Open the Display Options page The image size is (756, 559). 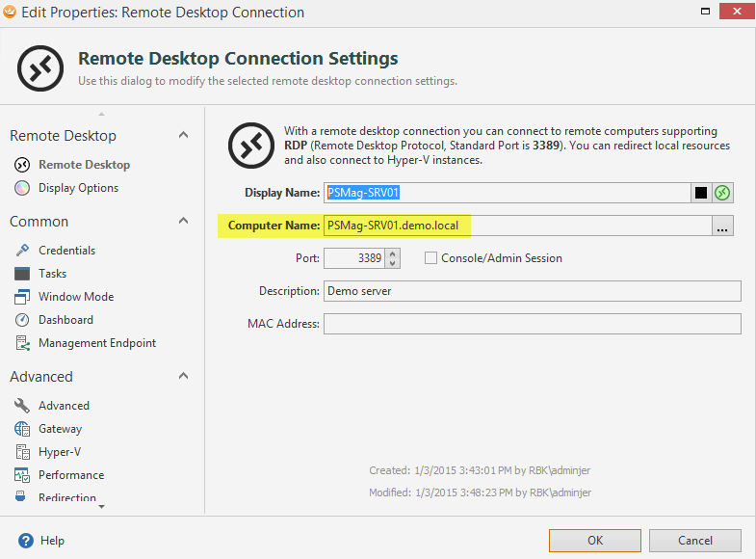point(78,188)
